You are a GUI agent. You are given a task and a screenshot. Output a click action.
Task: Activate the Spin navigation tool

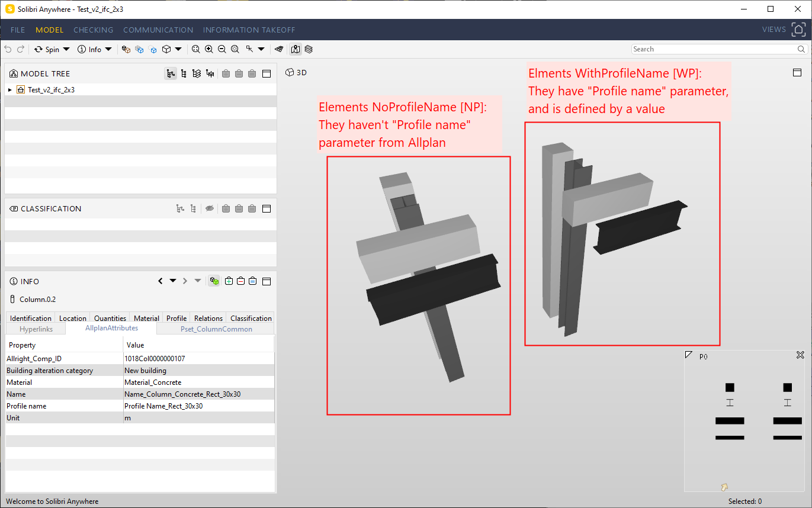point(47,49)
